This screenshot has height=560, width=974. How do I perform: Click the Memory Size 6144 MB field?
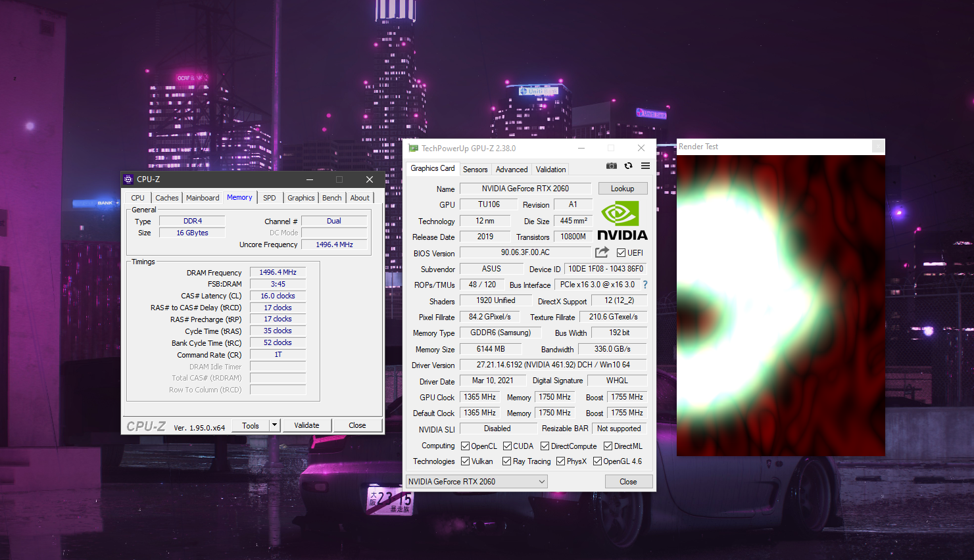pos(491,349)
